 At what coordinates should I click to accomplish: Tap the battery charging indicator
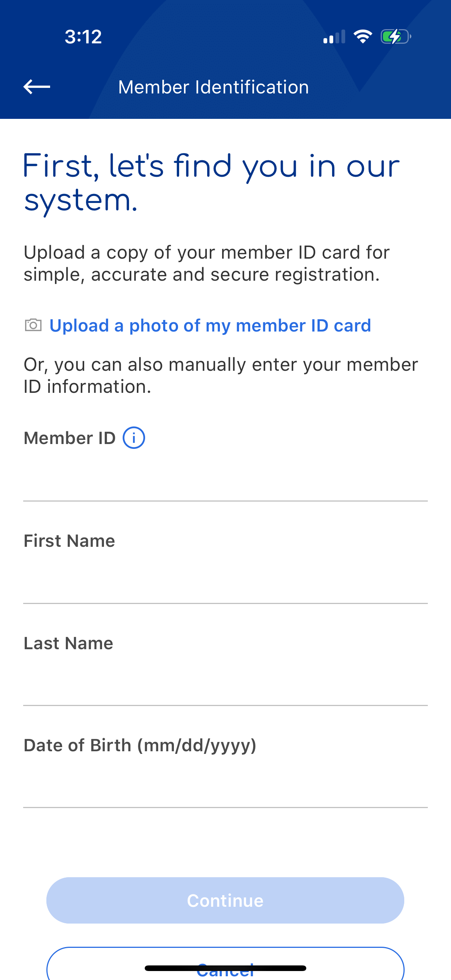395,37
